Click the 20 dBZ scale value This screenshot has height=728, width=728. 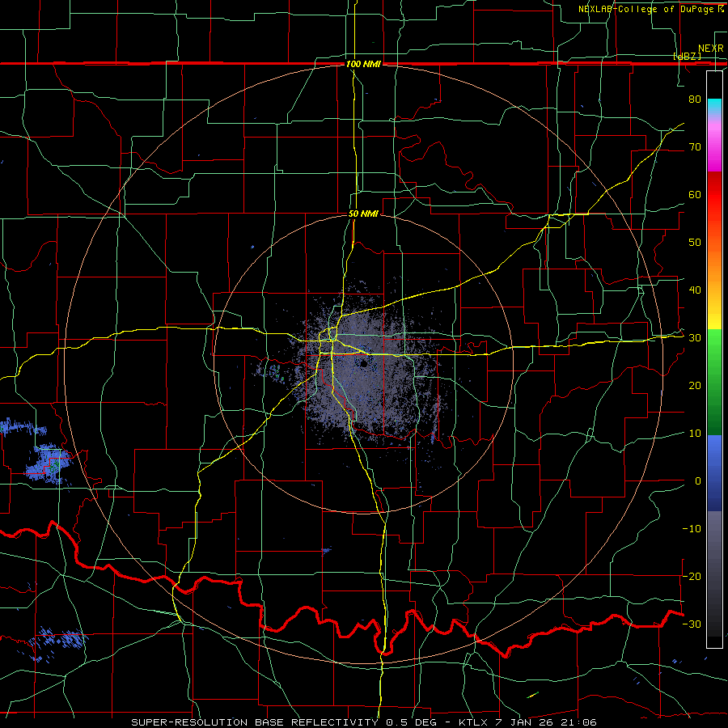tap(695, 386)
